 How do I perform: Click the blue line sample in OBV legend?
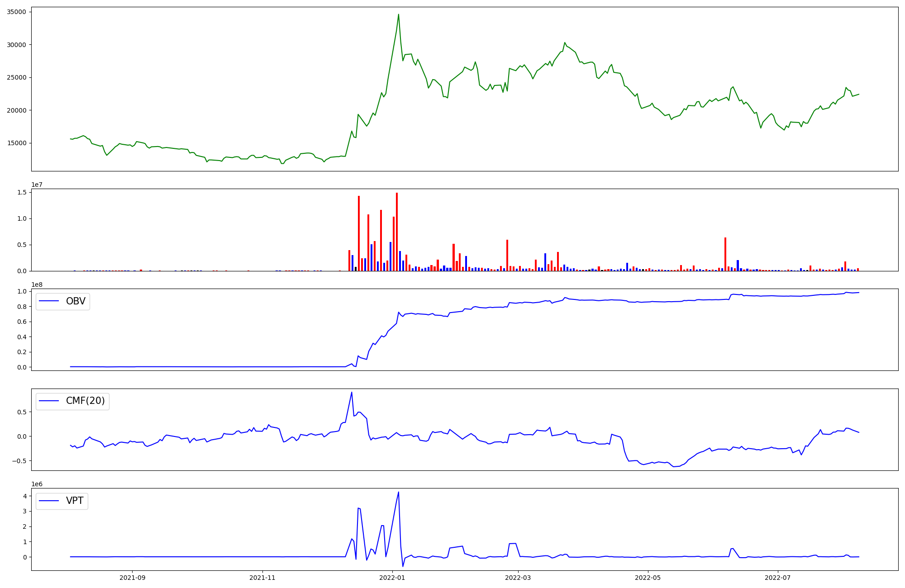[x=49, y=301]
